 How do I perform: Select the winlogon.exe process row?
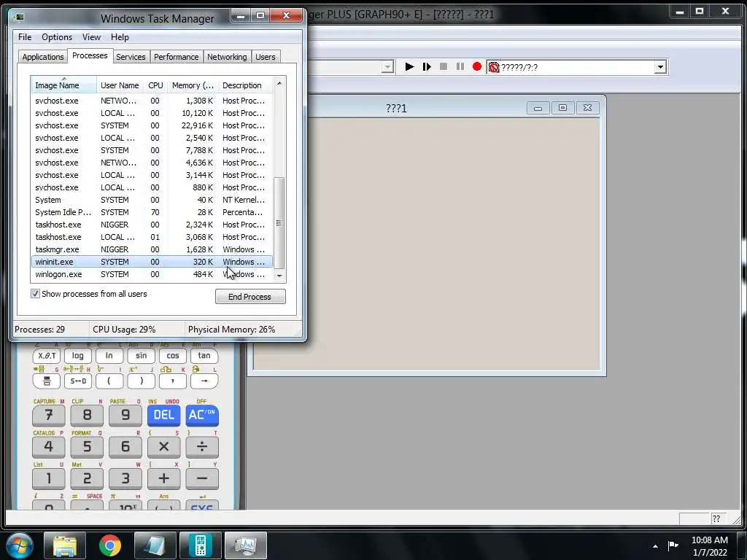152,274
